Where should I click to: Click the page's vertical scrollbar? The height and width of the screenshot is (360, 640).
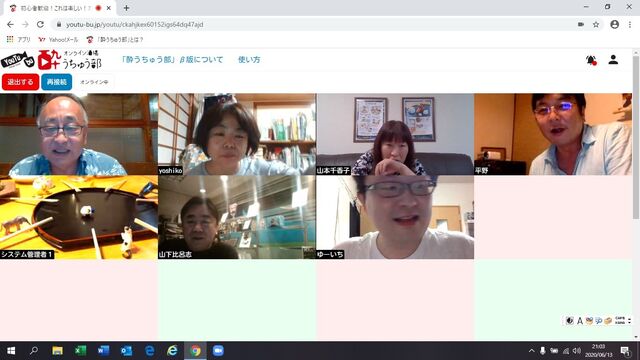[x=636, y=137]
